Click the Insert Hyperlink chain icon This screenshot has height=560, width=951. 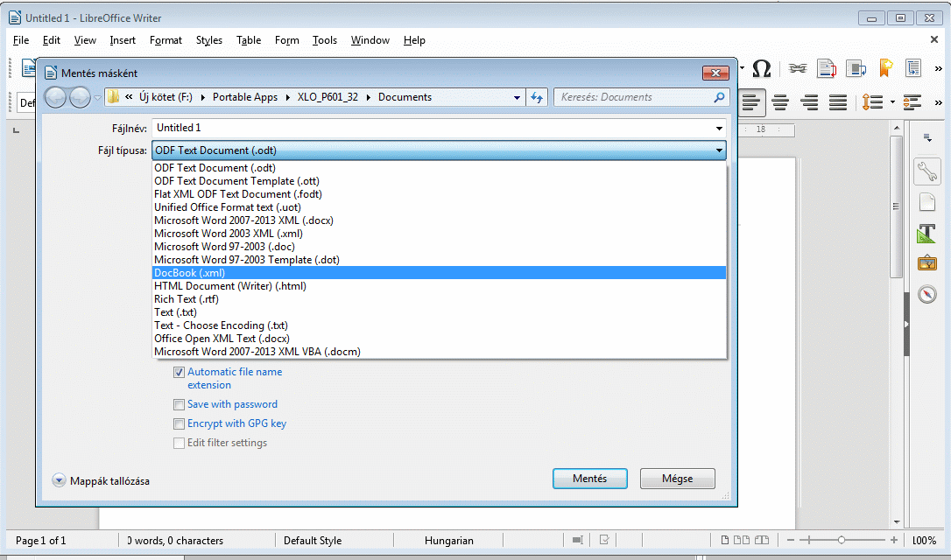point(798,68)
